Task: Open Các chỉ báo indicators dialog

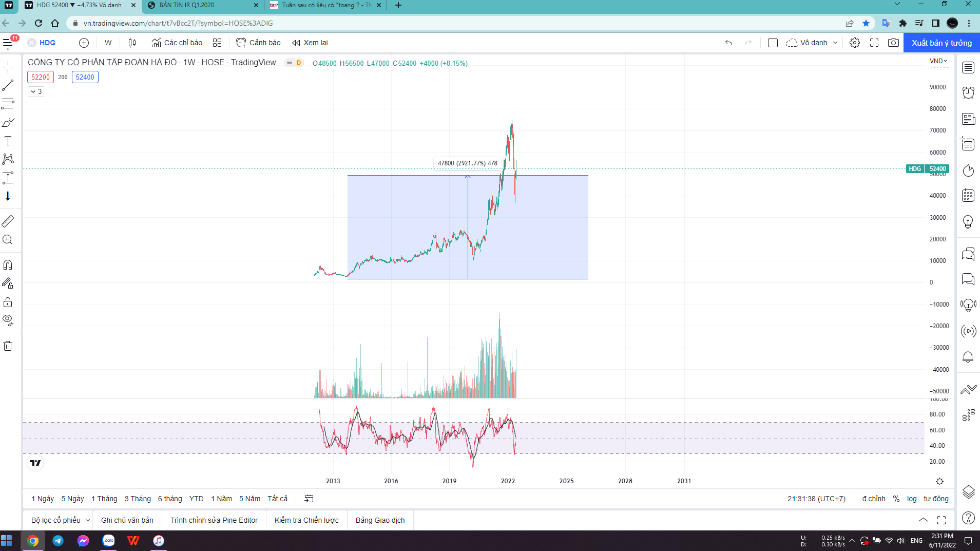Action: click(x=177, y=43)
